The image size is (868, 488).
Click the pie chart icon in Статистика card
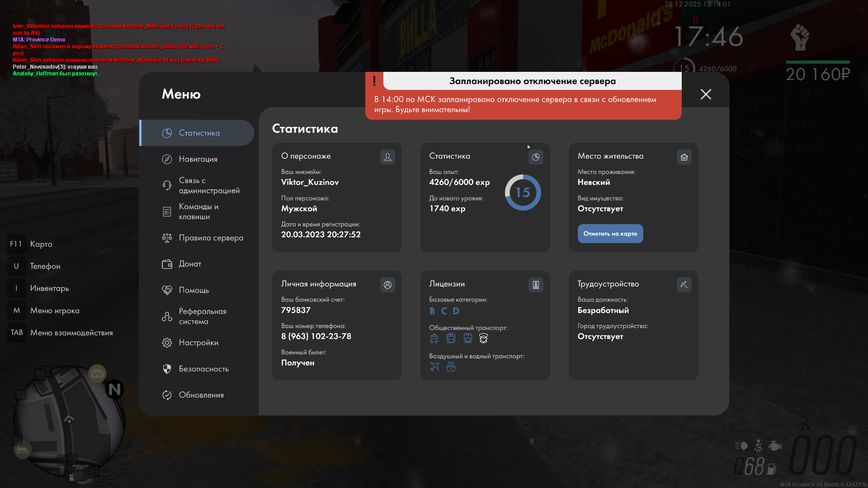[536, 157]
